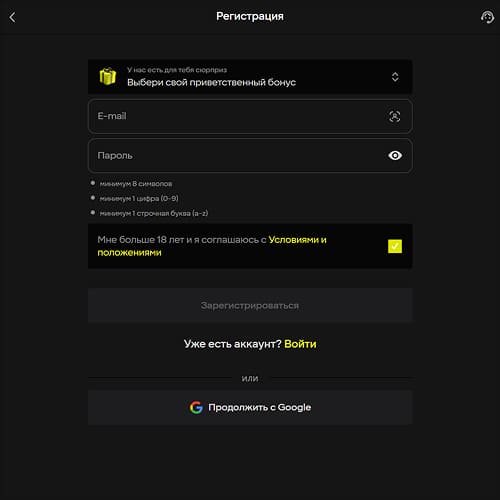Click the "минимум 1 строчная буква" hint
The image size is (500, 500).
point(154,213)
